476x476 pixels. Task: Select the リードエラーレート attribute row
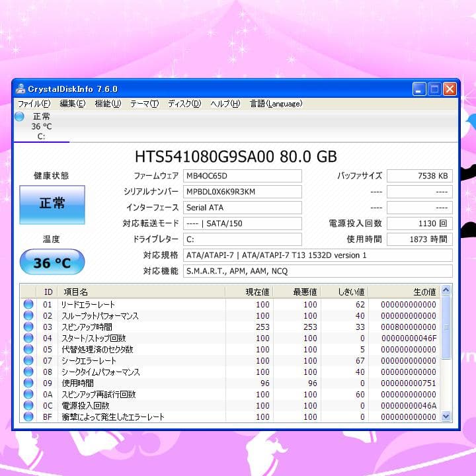click(231, 304)
